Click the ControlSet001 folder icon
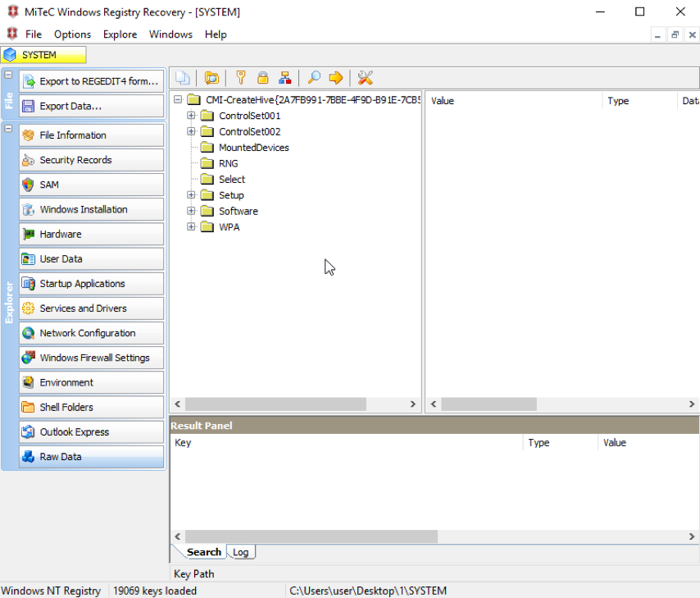 (207, 116)
